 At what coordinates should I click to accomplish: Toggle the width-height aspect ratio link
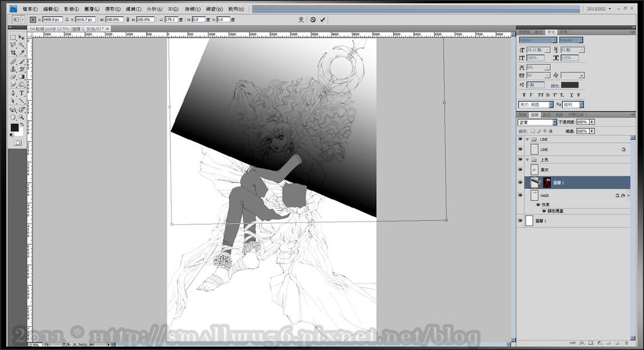point(128,20)
